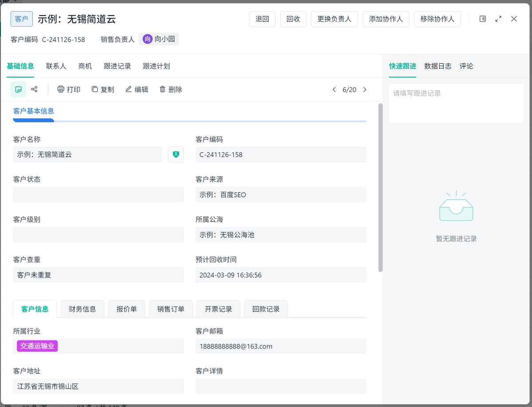Click the green company verification icon

tap(176, 155)
